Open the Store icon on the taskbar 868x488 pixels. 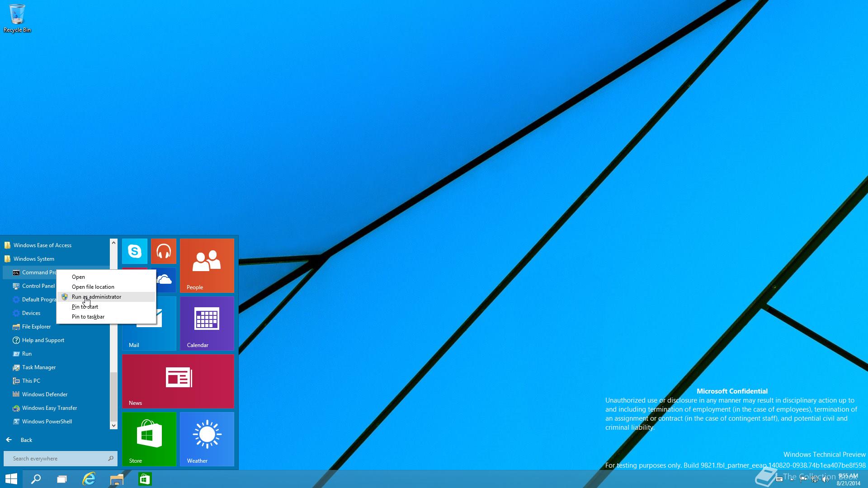[145, 479]
